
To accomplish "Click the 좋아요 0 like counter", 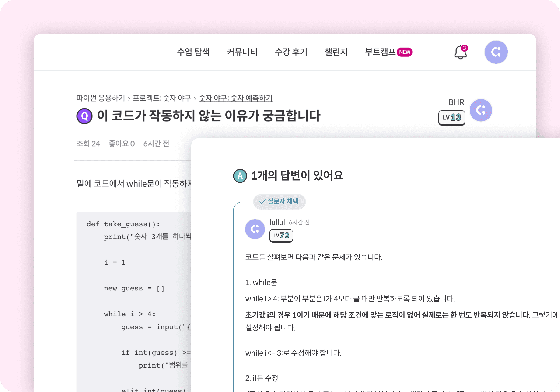I will (122, 144).
